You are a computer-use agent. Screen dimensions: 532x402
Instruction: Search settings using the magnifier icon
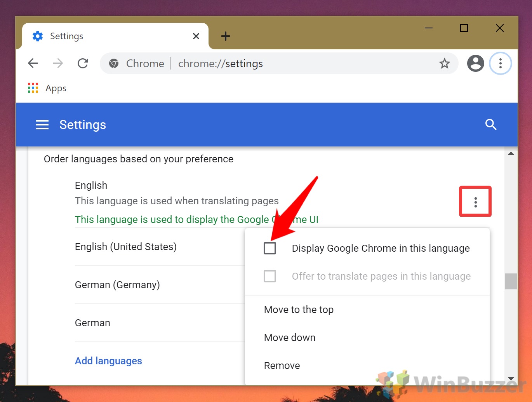(491, 125)
